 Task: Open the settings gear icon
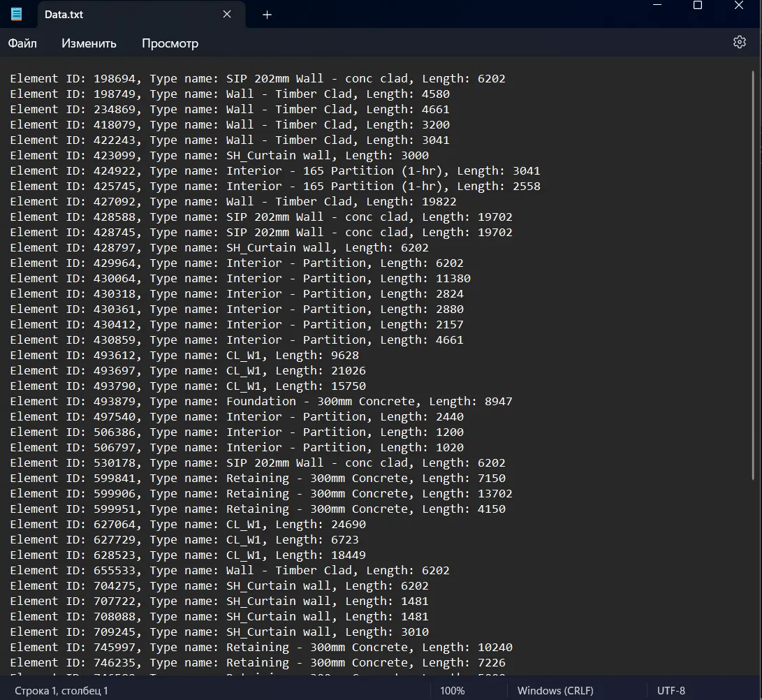[x=739, y=43]
